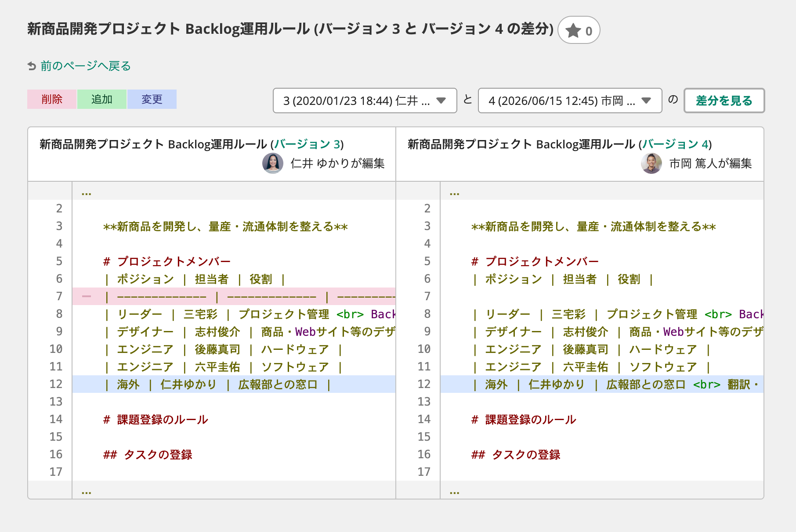The height and width of the screenshot is (532, 796).
Task: Go back via 前のページへ戻る link
Action: click(86, 66)
